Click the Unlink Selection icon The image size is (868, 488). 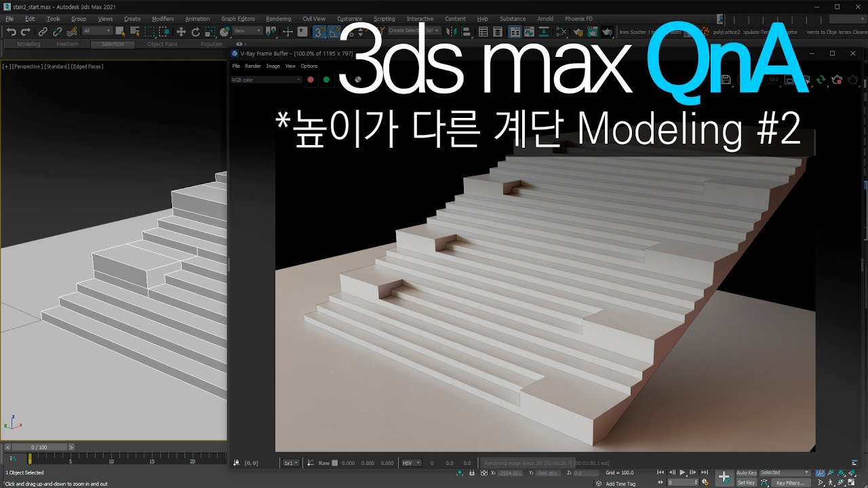[x=58, y=31]
